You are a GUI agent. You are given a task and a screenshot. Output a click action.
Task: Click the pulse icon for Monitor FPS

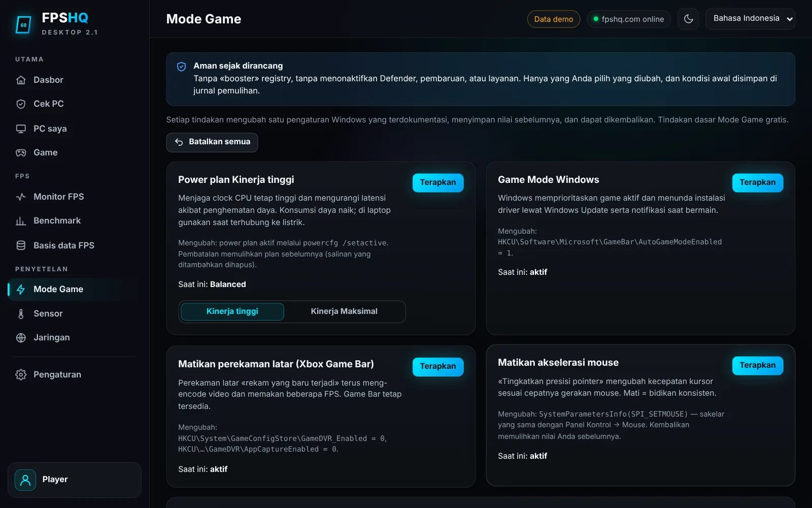click(x=21, y=197)
